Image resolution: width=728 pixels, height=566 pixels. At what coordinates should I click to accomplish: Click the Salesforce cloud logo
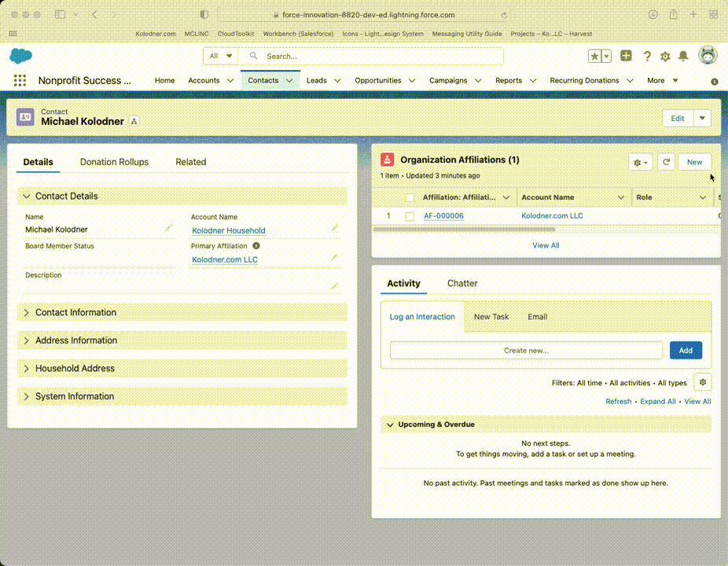(x=21, y=56)
